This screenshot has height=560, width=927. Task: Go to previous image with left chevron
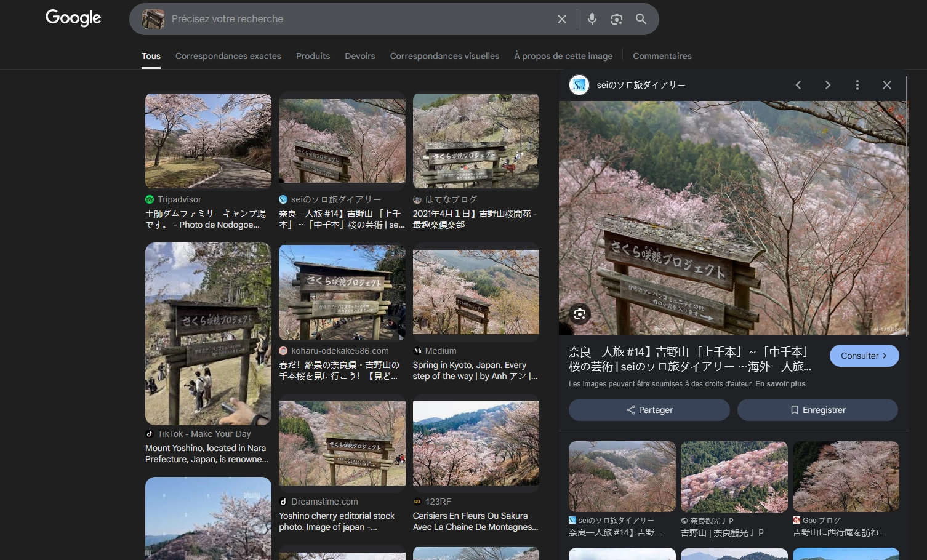coord(798,85)
